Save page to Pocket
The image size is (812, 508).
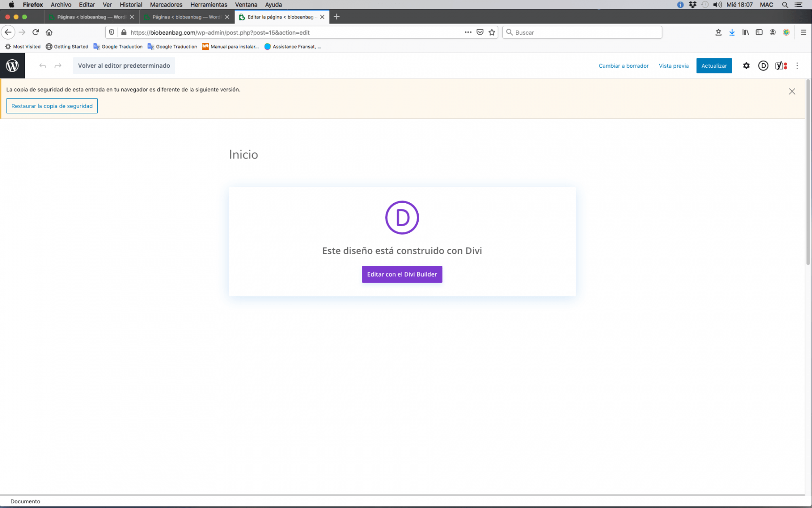[x=480, y=32]
